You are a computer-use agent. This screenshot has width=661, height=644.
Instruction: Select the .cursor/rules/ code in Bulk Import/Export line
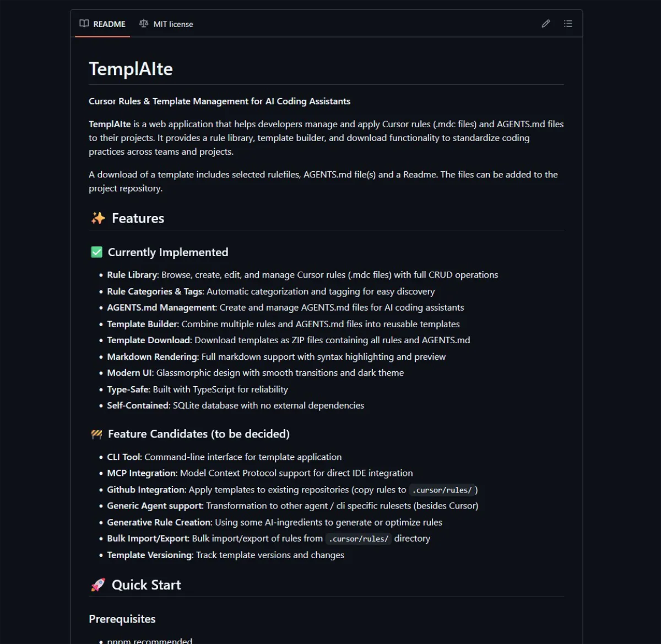358,538
